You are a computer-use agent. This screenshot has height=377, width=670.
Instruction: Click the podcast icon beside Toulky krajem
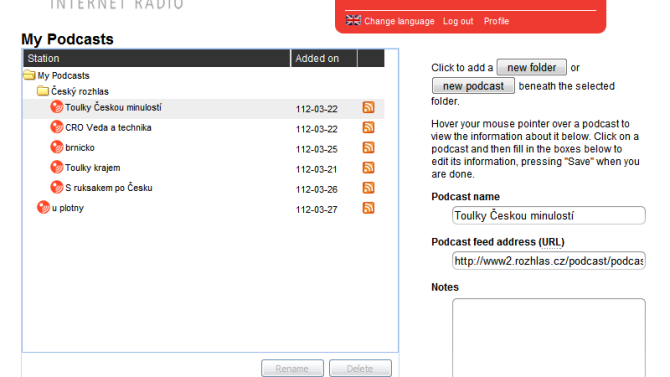click(x=56, y=167)
